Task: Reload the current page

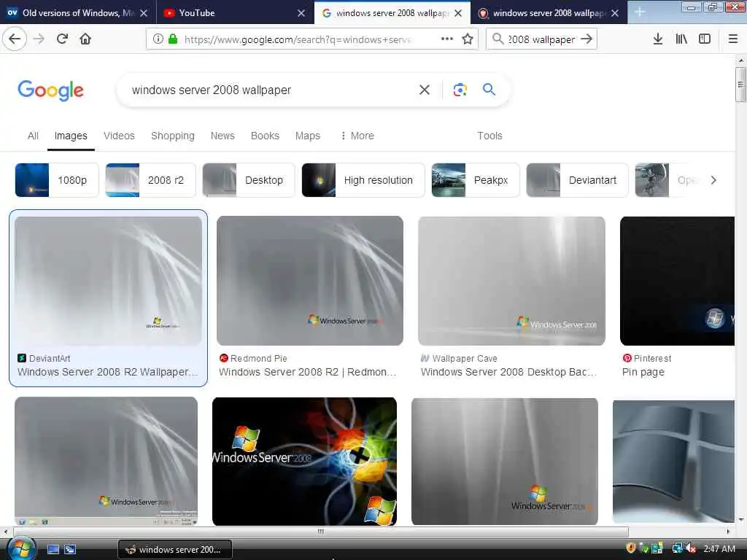Action: (62, 39)
